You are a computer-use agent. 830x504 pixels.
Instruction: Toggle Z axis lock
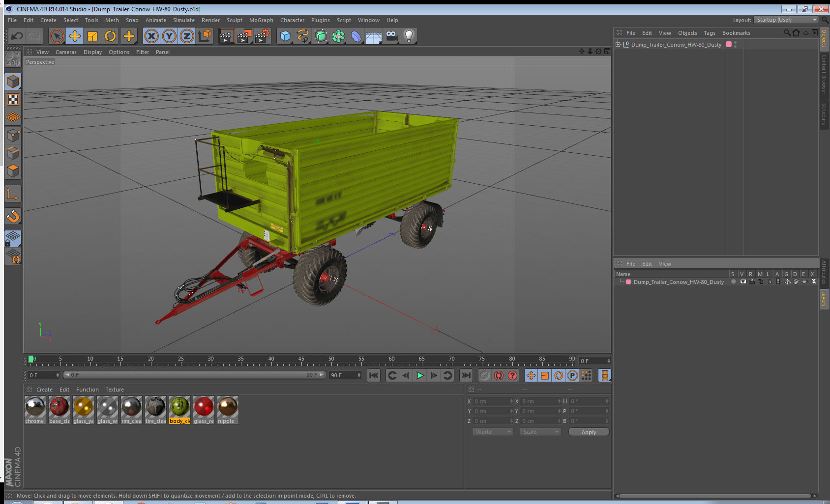187,36
